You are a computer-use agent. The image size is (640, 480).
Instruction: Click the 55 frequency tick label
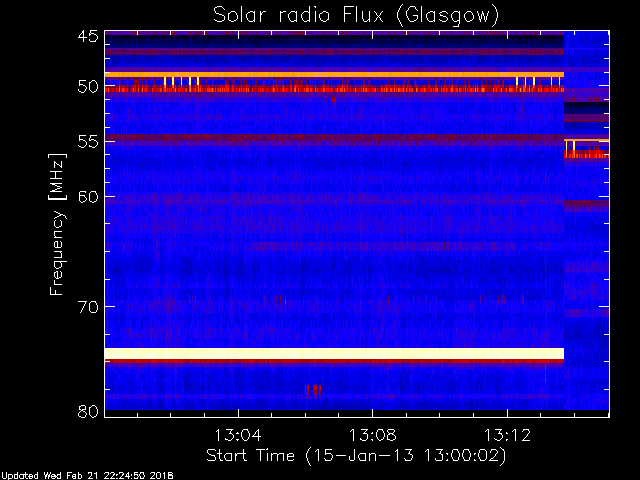point(88,142)
